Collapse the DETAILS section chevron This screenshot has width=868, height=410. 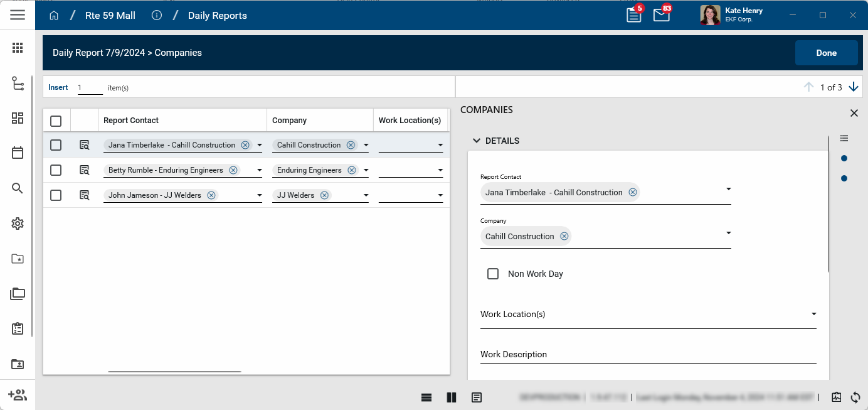pos(476,141)
